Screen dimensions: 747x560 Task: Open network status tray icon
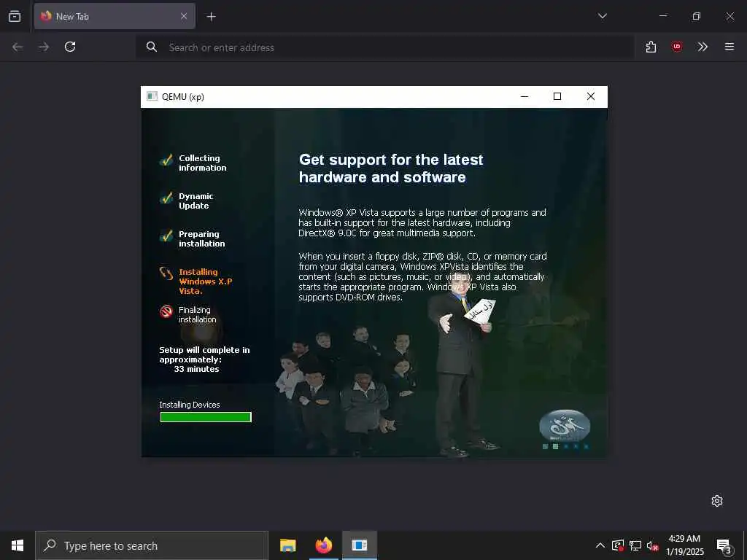(x=635, y=545)
